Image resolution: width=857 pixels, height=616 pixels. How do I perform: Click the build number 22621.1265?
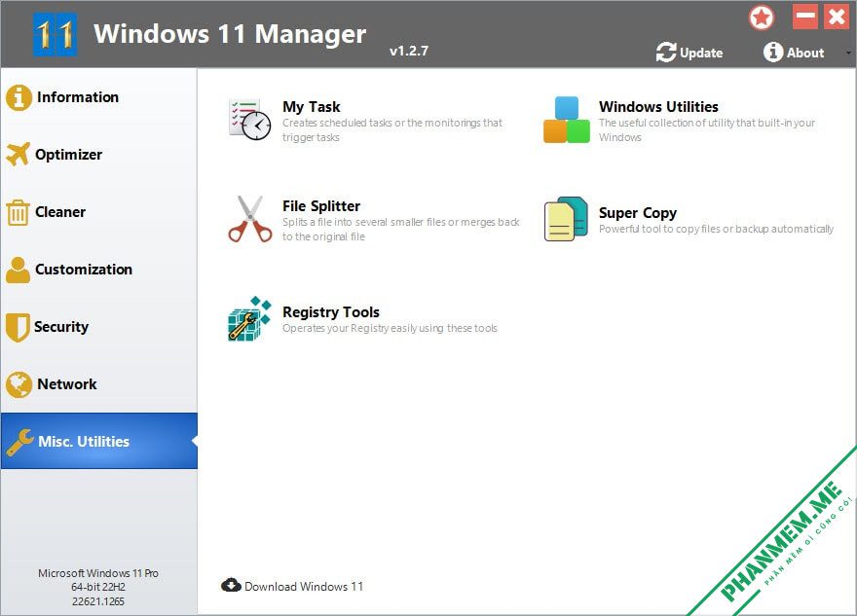98,601
